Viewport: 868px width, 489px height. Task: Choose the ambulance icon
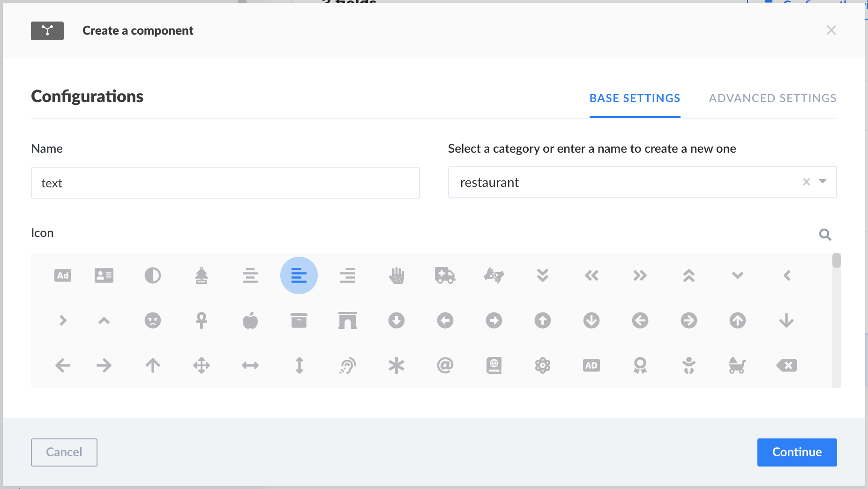click(x=446, y=275)
